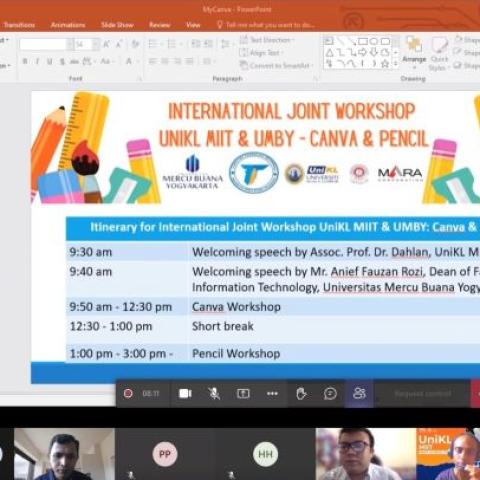The image size is (480, 480).
Task: Select PP participant tile
Action: (x=165, y=454)
